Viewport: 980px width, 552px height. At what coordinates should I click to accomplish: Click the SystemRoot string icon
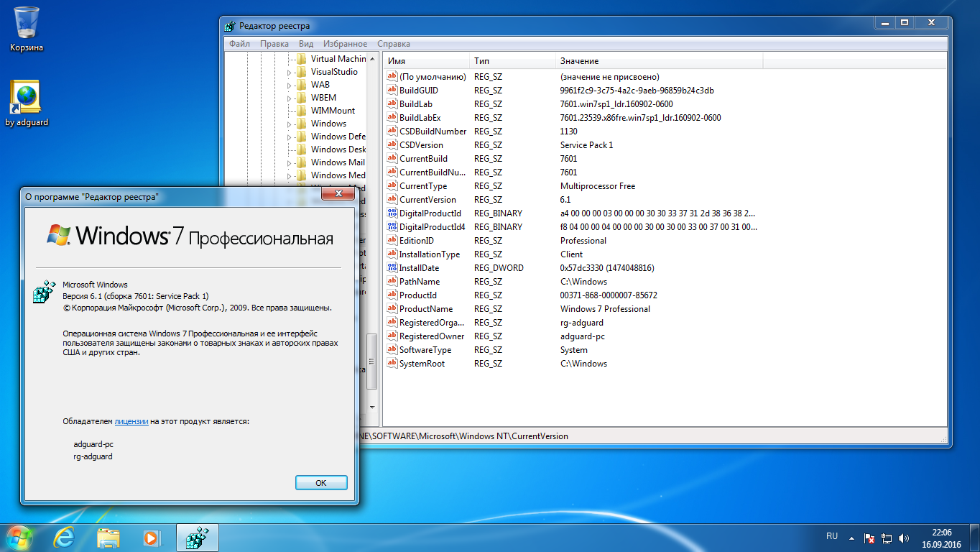[392, 364]
